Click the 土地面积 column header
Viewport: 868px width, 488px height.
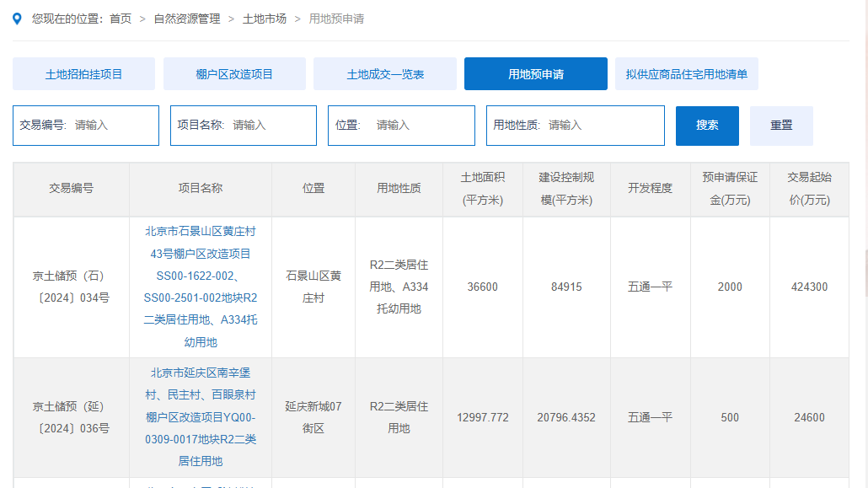[481, 189]
